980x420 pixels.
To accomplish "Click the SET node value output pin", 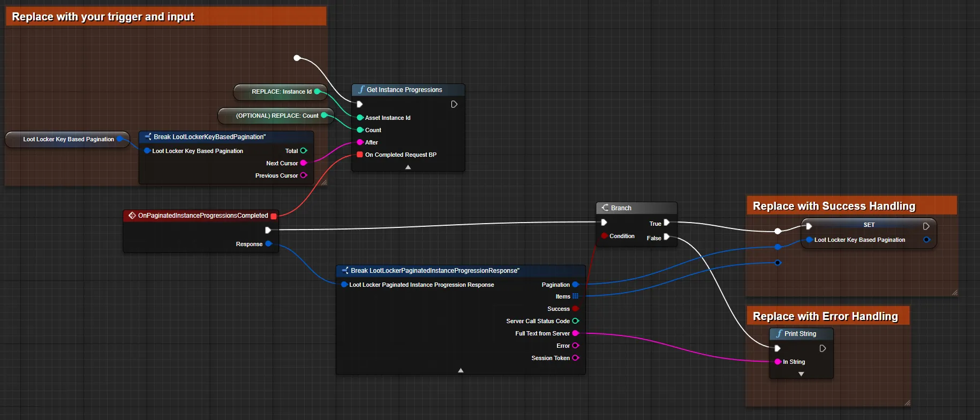I will click(926, 240).
